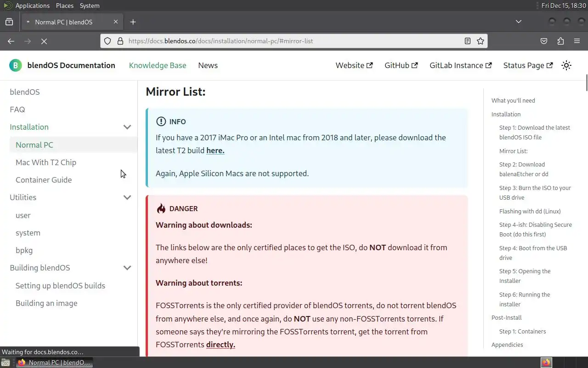Open Container Guide page
The height and width of the screenshot is (368, 588).
(44, 180)
